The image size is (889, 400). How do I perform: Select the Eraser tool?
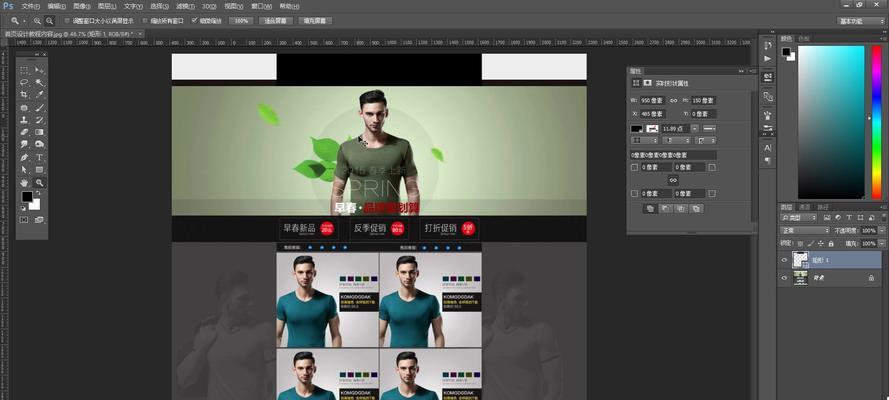pyautogui.click(x=24, y=132)
